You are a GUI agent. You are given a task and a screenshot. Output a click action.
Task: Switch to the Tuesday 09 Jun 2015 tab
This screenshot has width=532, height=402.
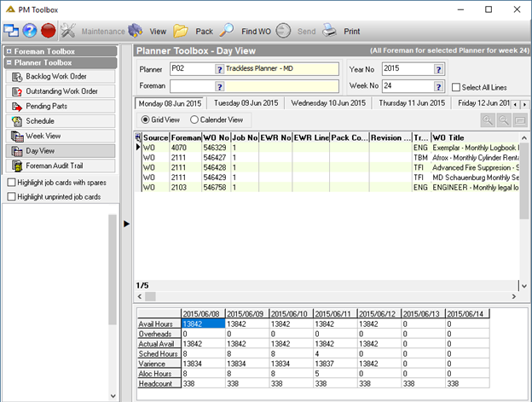(x=246, y=103)
